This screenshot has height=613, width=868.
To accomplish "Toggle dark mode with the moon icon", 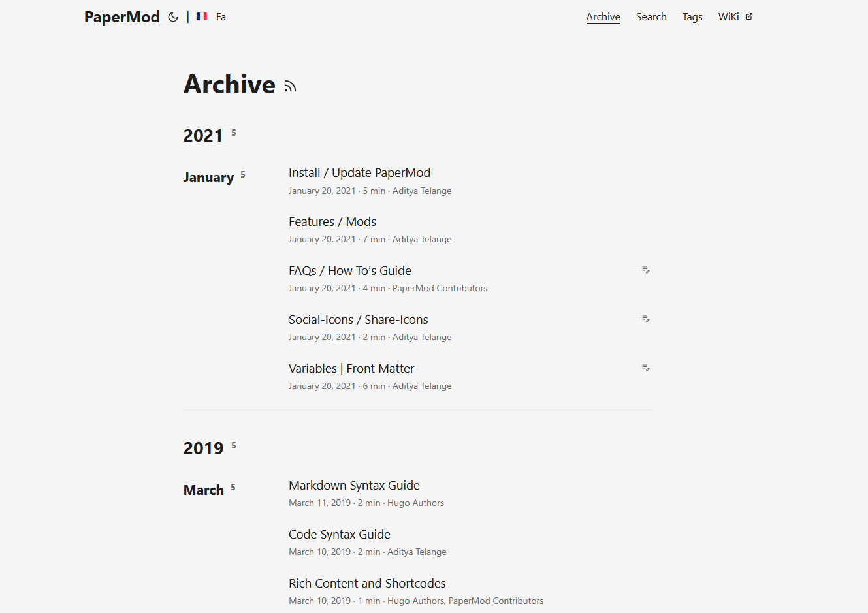I will pos(173,17).
